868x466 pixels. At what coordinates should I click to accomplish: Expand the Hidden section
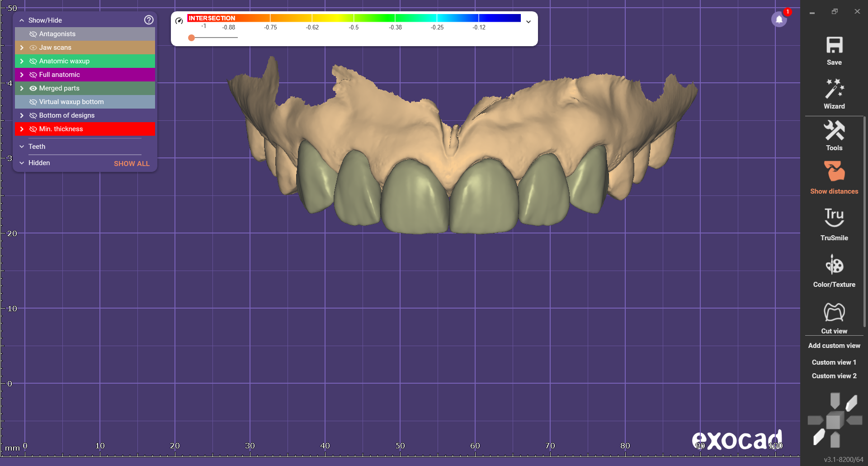(21, 163)
